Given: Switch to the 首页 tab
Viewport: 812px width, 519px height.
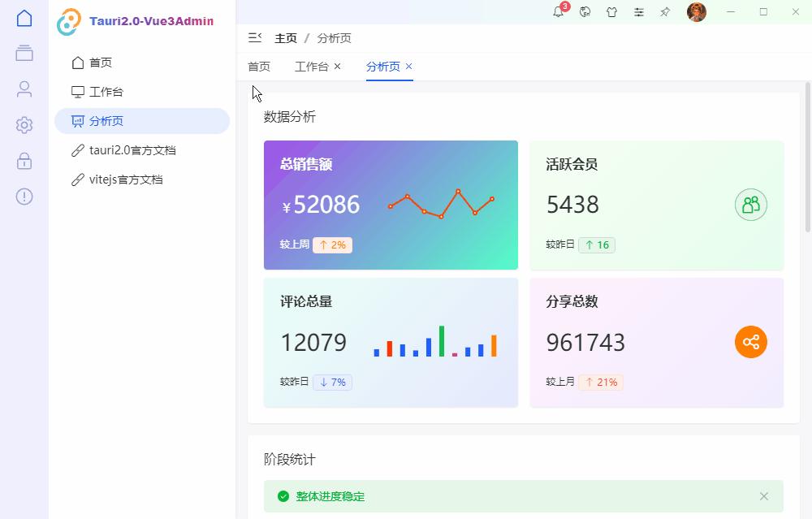Looking at the screenshot, I should (258, 67).
